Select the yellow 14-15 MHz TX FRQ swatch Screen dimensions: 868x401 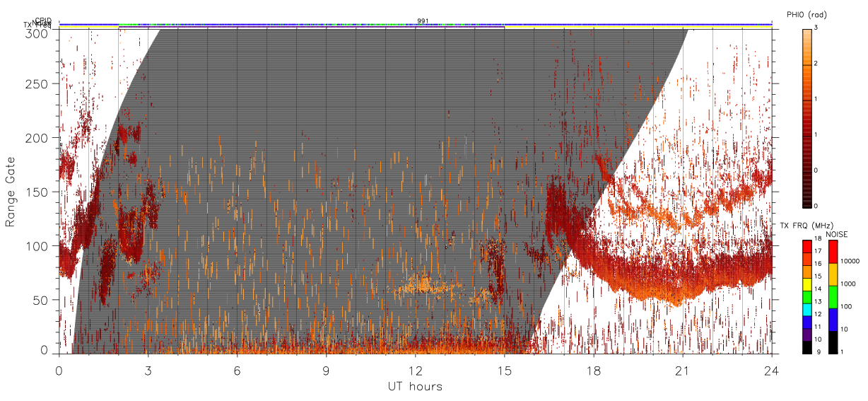pyautogui.click(x=807, y=284)
